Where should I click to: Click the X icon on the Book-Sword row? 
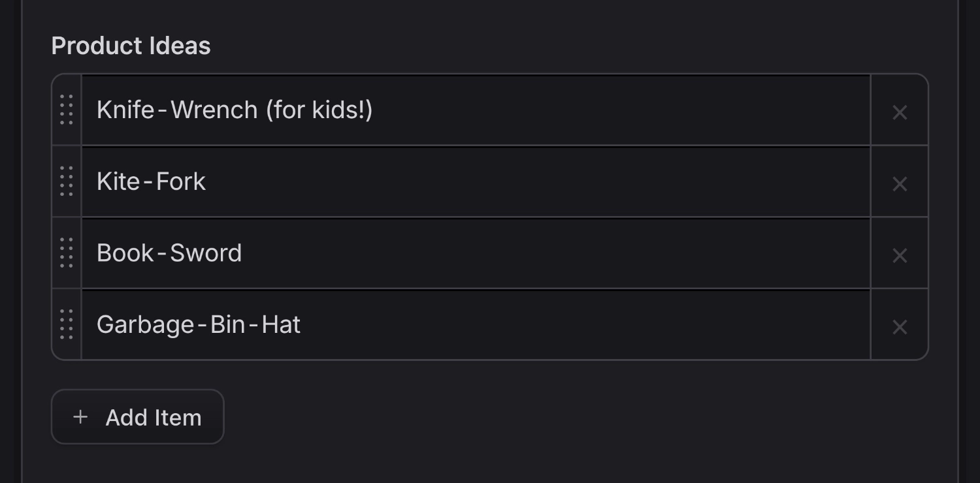pyautogui.click(x=900, y=255)
